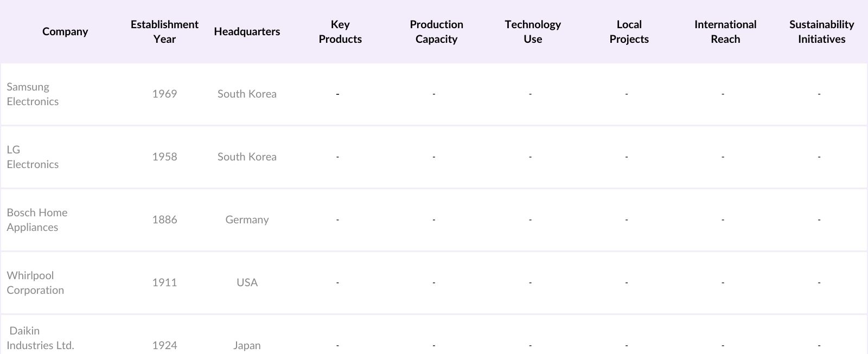Click the Headquarters column header

coord(247,31)
